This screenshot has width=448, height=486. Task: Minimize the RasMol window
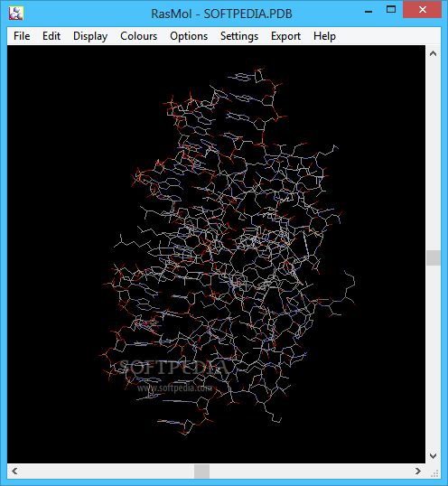pyautogui.click(x=369, y=11)
